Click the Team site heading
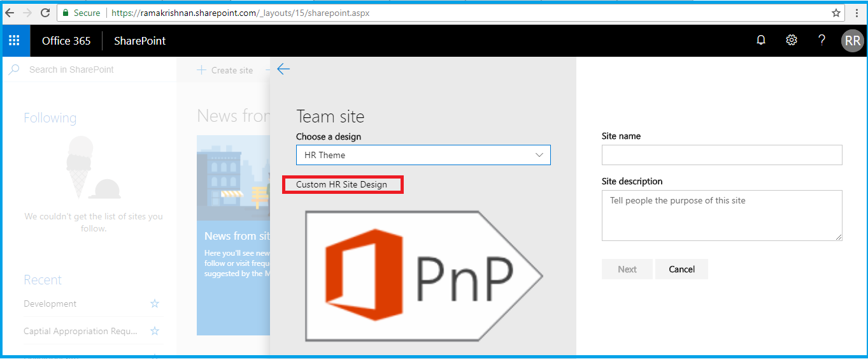 click(x=331, y=117)
